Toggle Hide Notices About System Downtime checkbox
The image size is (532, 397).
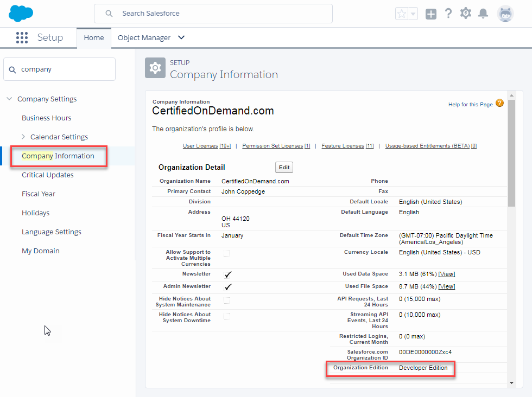(x=227, y=316)
